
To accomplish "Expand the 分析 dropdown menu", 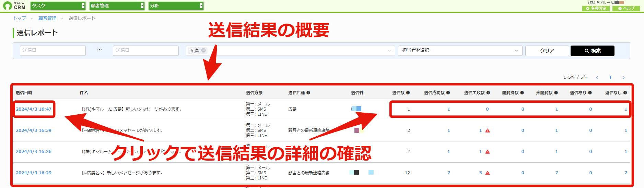I will (176, 6).
